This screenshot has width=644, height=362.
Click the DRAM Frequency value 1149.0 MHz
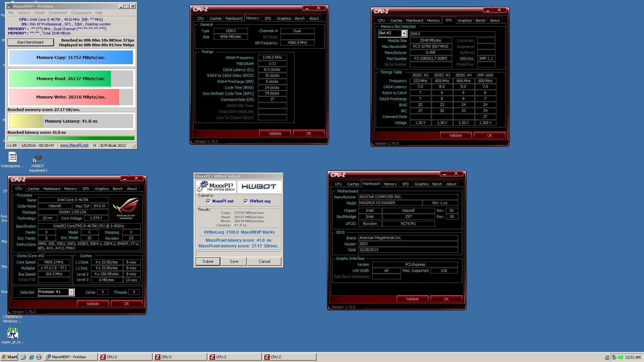pos(272,58)
